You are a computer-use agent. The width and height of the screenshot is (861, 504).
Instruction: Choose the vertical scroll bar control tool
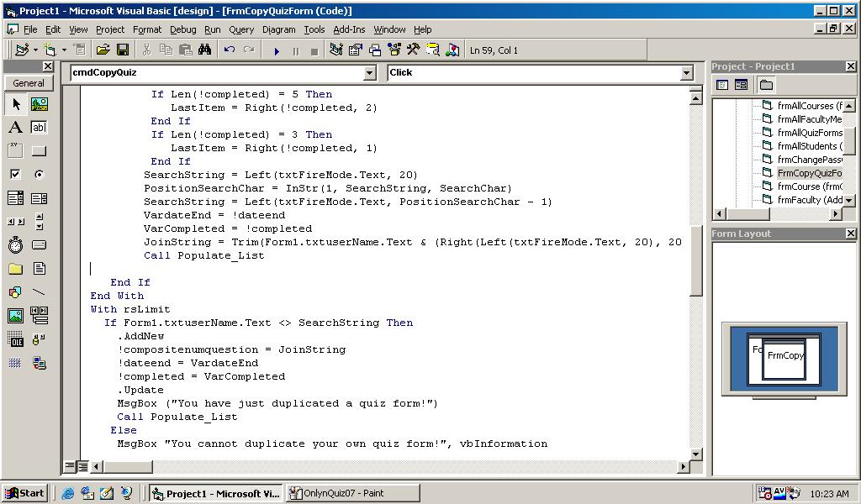point(39,222)
